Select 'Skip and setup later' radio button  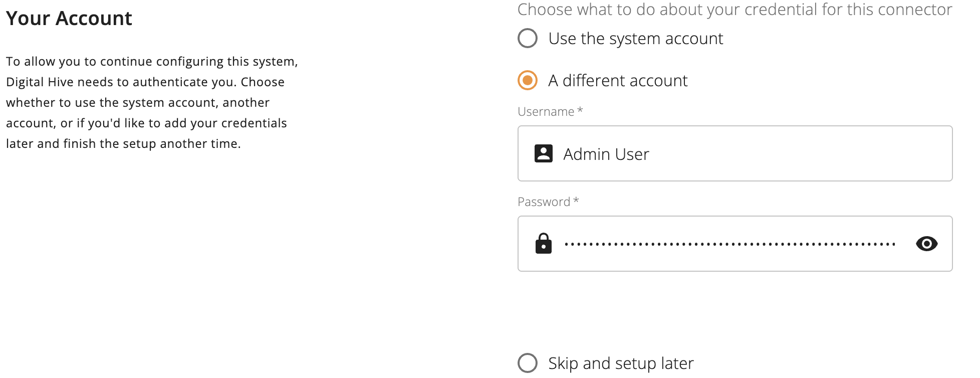click(x=528, y=363)
